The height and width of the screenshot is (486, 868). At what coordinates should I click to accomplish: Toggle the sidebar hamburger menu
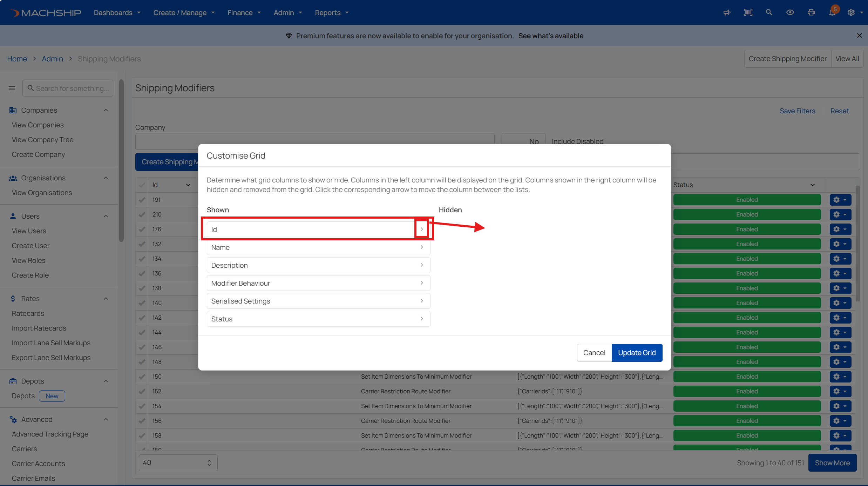click(12, 88)
